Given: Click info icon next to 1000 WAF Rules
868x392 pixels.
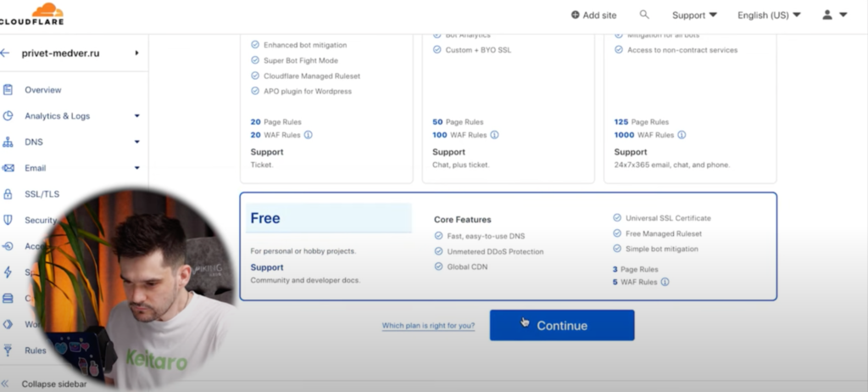Looking at the screenshot, I should 682,135.
